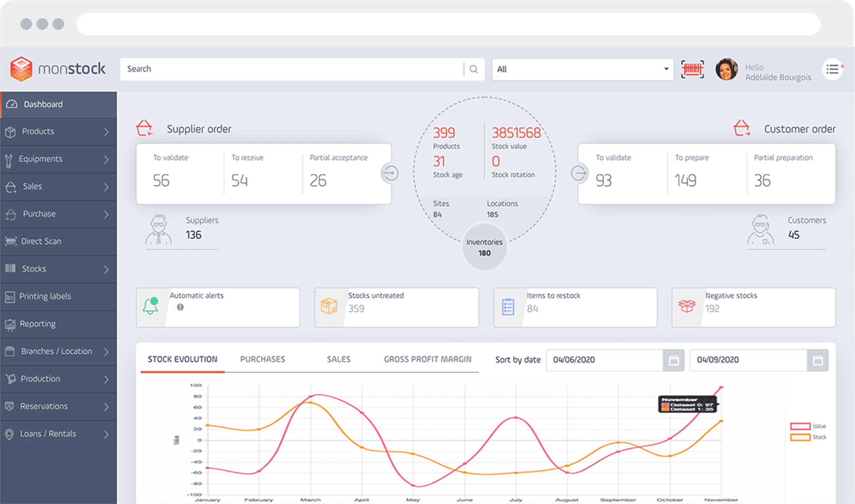The height and width of the screenshot is (504, 855).
Task: Select the Printing labels sidebar icon
Action: pos(10,296)
